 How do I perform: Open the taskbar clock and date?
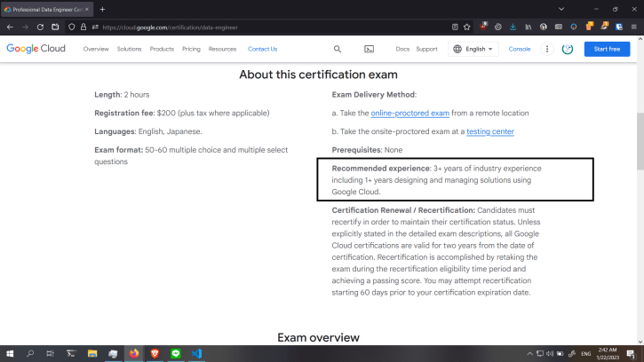608,353
